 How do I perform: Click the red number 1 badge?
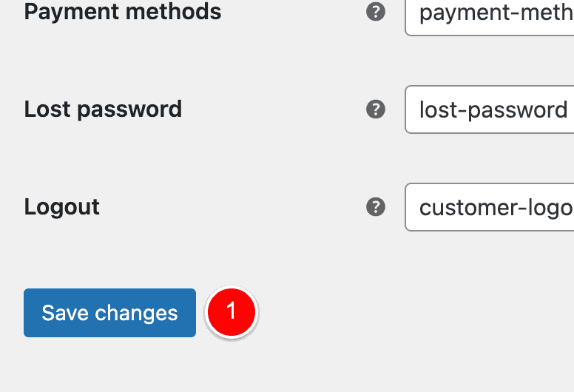[232, 312]
